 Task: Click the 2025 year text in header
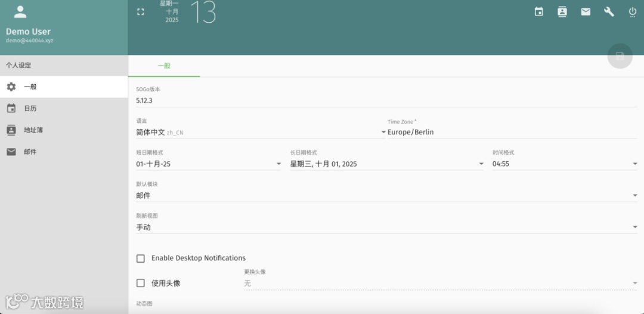[172, 20]
